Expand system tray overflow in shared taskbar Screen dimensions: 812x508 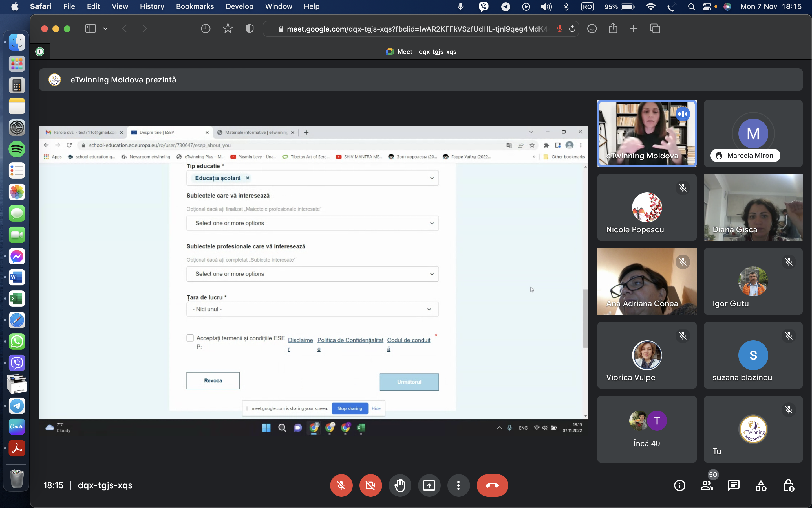[499, 428]
